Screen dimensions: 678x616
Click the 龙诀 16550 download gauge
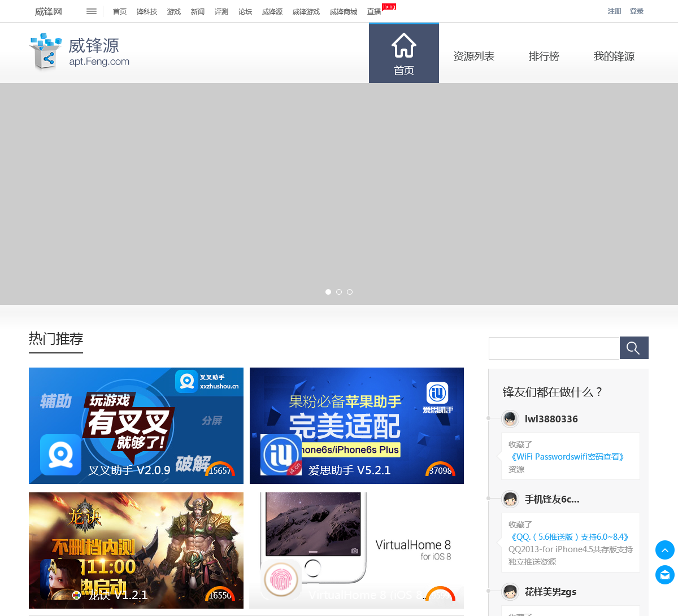point(220,594)
